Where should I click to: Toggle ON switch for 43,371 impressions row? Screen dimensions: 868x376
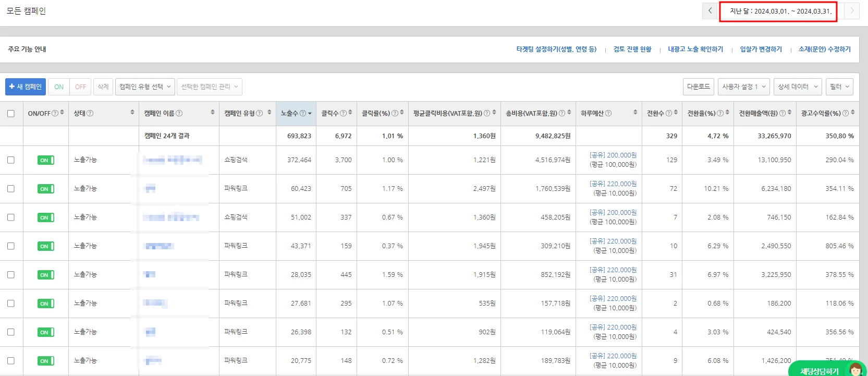click(46, 246)
